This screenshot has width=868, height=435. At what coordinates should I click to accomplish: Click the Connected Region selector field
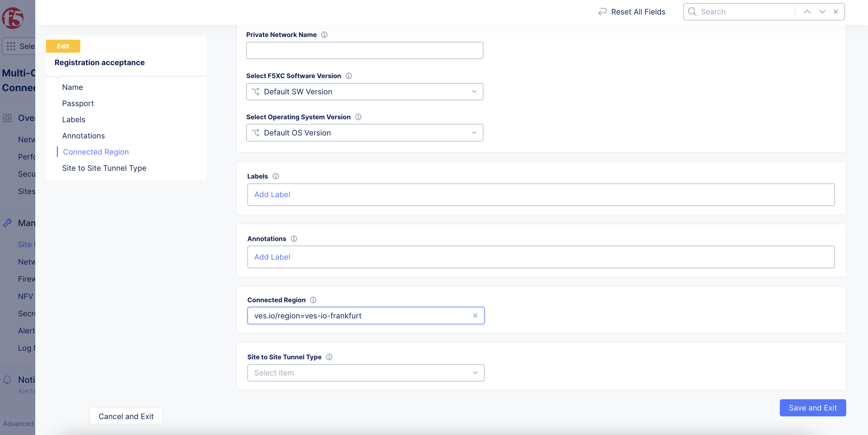366,316
